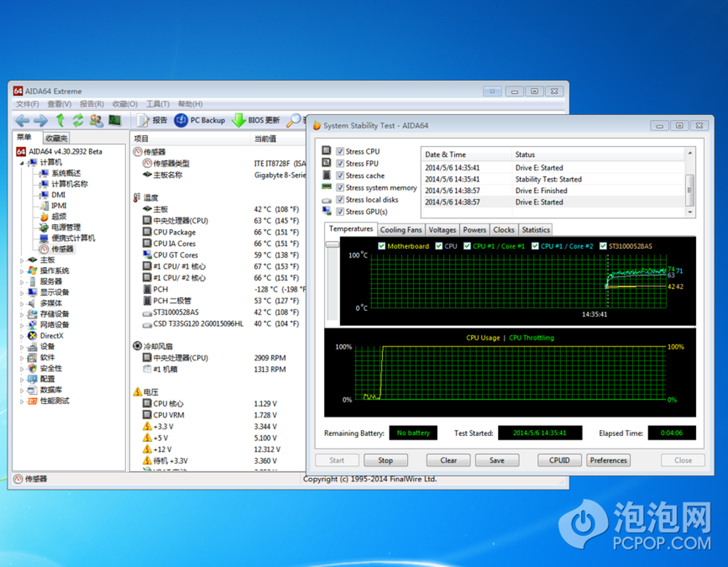The image size is (728, 567).
Task: Switch to the 收藏夹 favorites tab
Action: pos(57,138)
